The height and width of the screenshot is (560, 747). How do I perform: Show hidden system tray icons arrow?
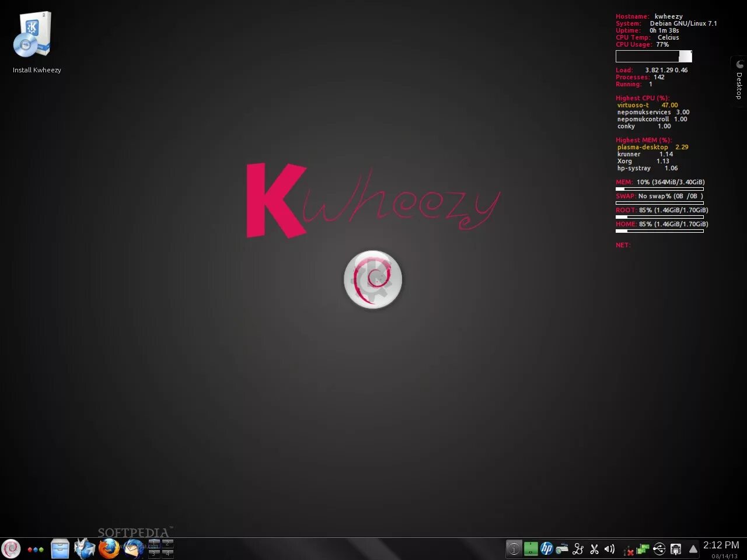click(693, 549)
